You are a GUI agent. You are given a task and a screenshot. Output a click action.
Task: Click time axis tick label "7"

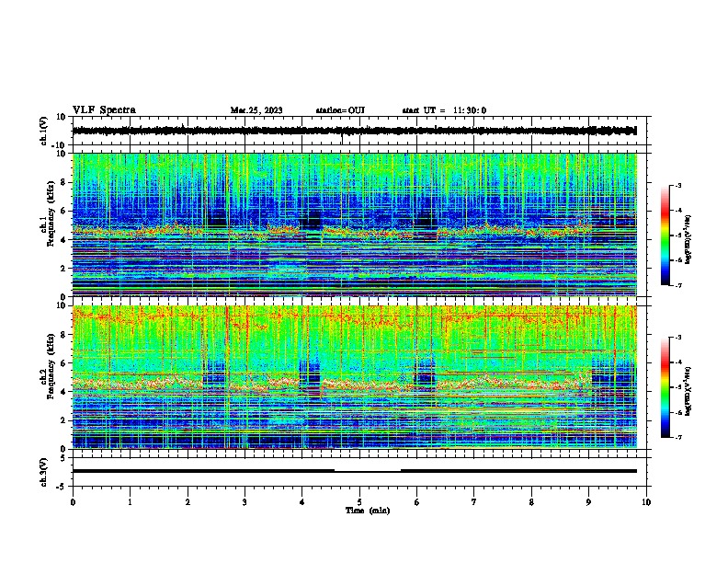coord(474,502)
